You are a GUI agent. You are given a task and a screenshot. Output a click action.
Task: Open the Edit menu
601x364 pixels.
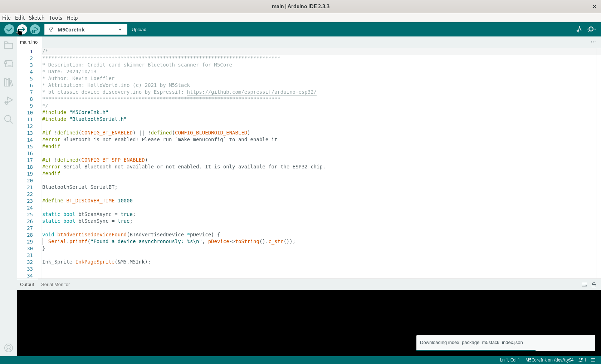tap(20, 18)
